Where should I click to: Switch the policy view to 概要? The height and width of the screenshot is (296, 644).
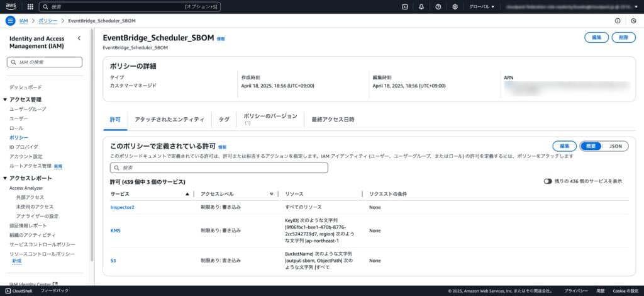click(591, 146)
